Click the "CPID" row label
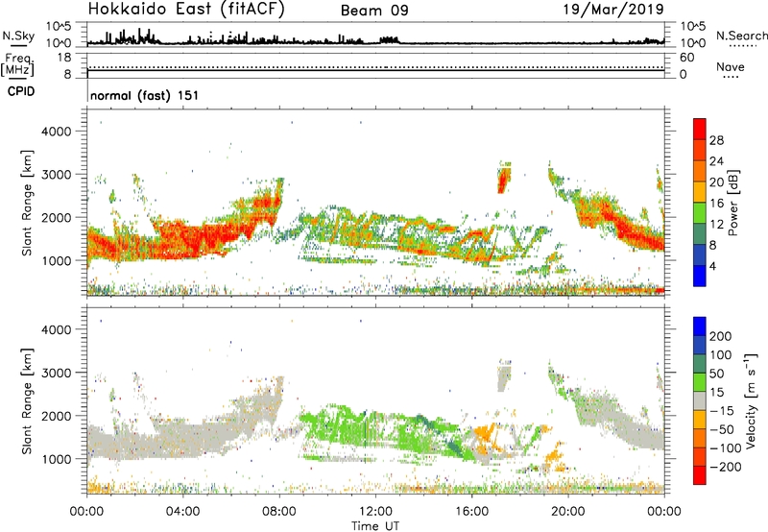The height and width of the screenshot is (532, 768). tap(21, 91)
